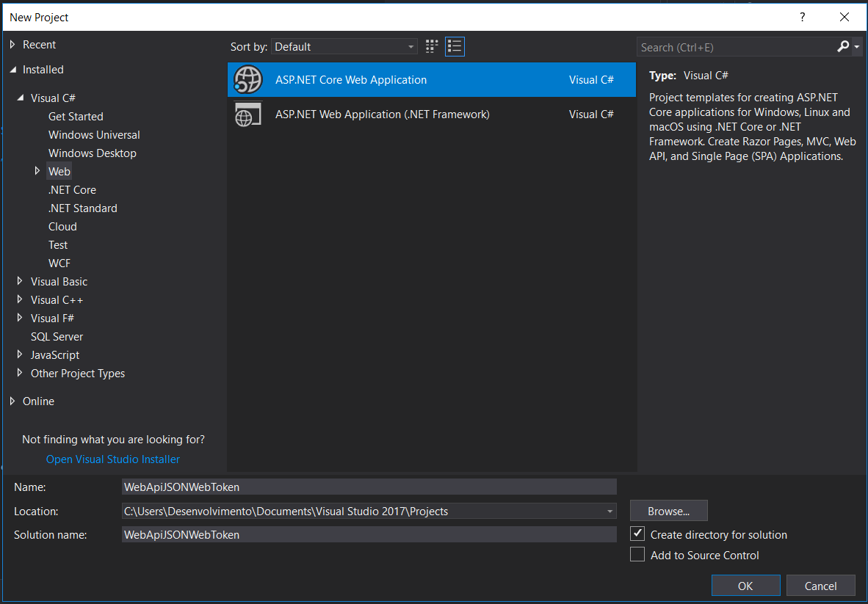Enable Add to Source Control checkbox

click(637, 555)
